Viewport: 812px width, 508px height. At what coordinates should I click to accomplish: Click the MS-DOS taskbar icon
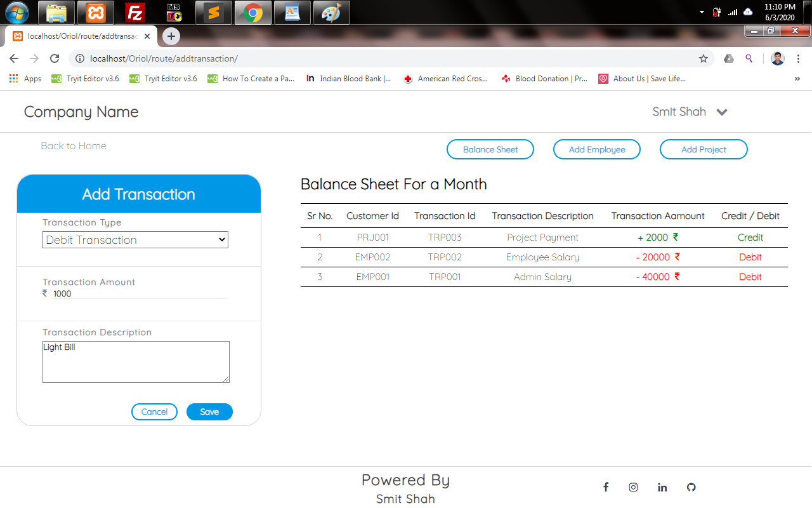point(174,13)
